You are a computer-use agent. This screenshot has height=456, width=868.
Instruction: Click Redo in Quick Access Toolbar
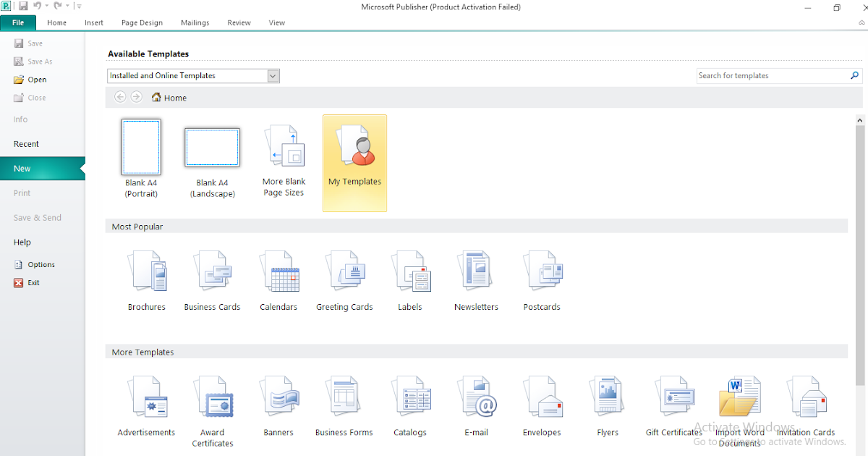click(58, 6)
